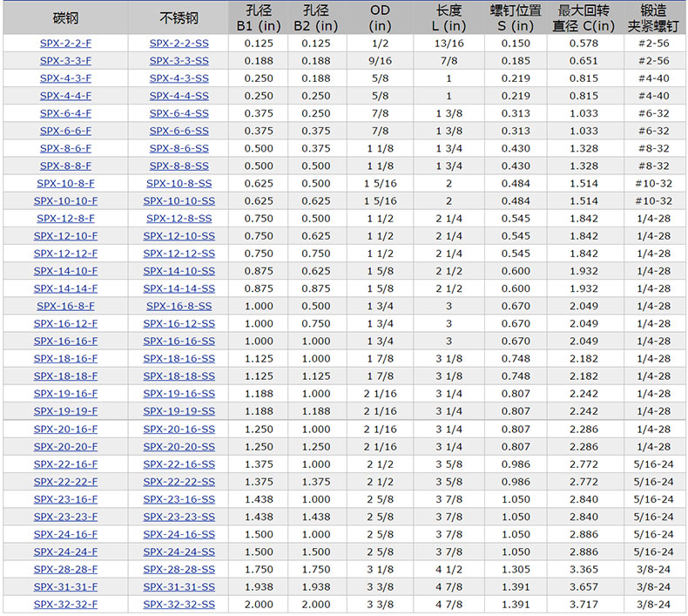Click the SPX-22-16-SS link
This screenshot has width=688, height=616.
pyautogui.click(x=179, y=464)
